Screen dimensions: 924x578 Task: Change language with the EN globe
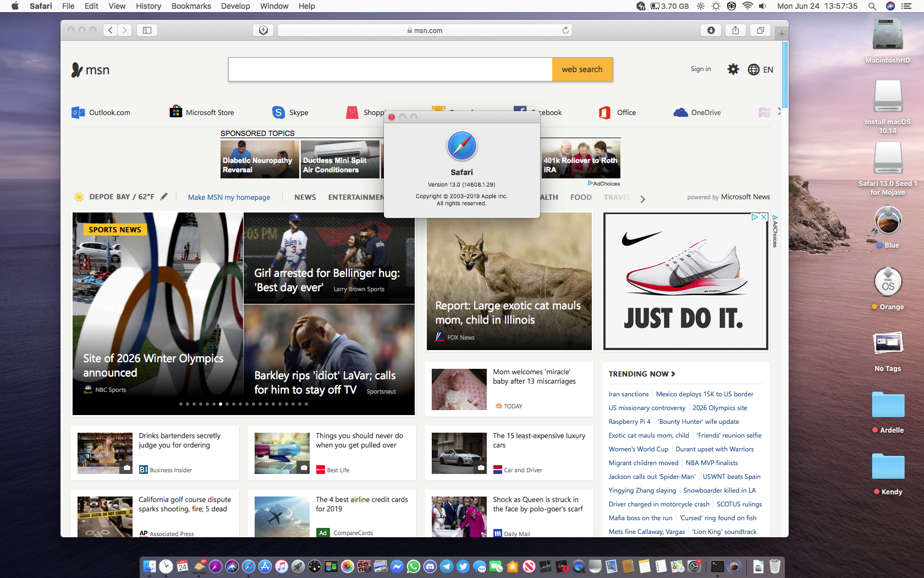tap(761, 69)
